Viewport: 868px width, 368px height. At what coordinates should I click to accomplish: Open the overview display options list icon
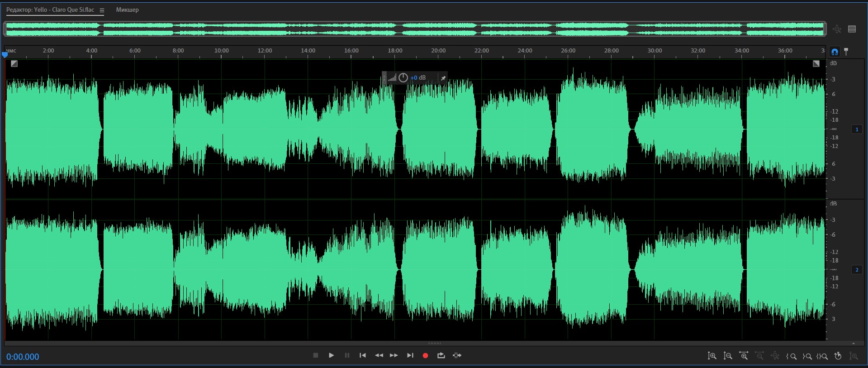[852, 29]
